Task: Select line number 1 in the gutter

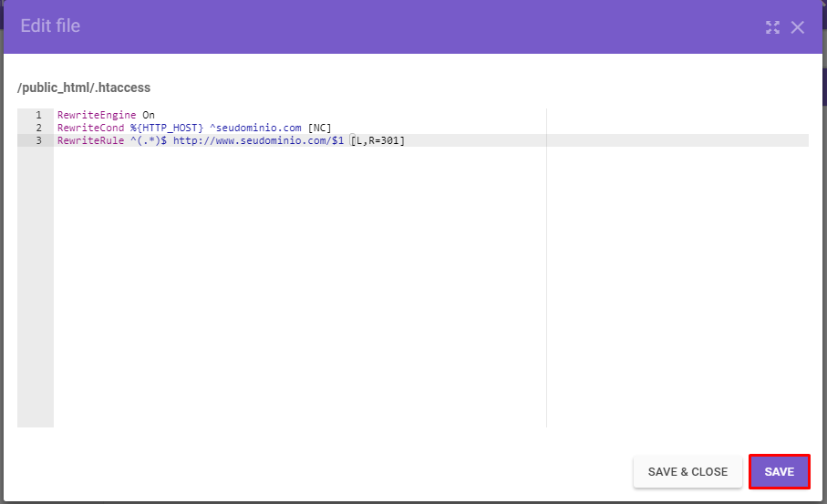Action: pyautogui.click(x=38, y=115)
